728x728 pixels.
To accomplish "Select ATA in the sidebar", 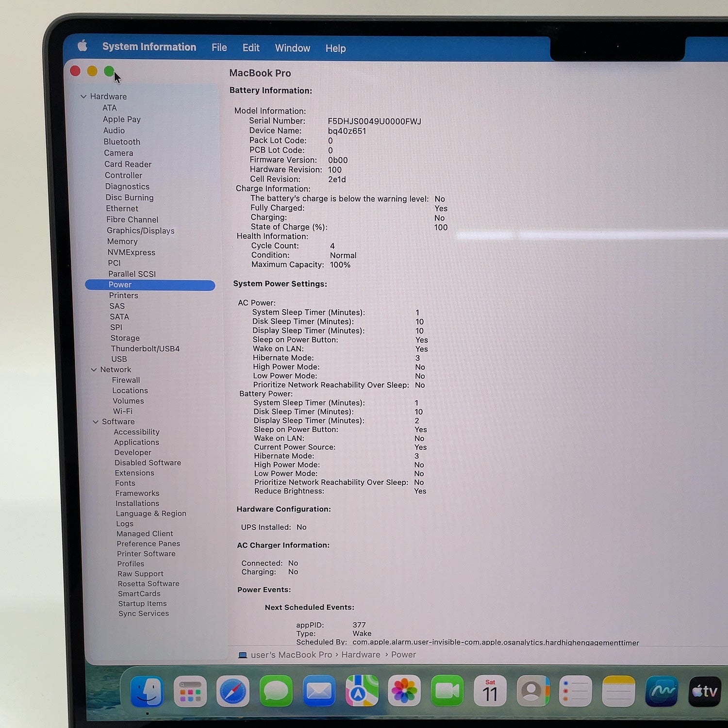I will click(x=110, y=108).
